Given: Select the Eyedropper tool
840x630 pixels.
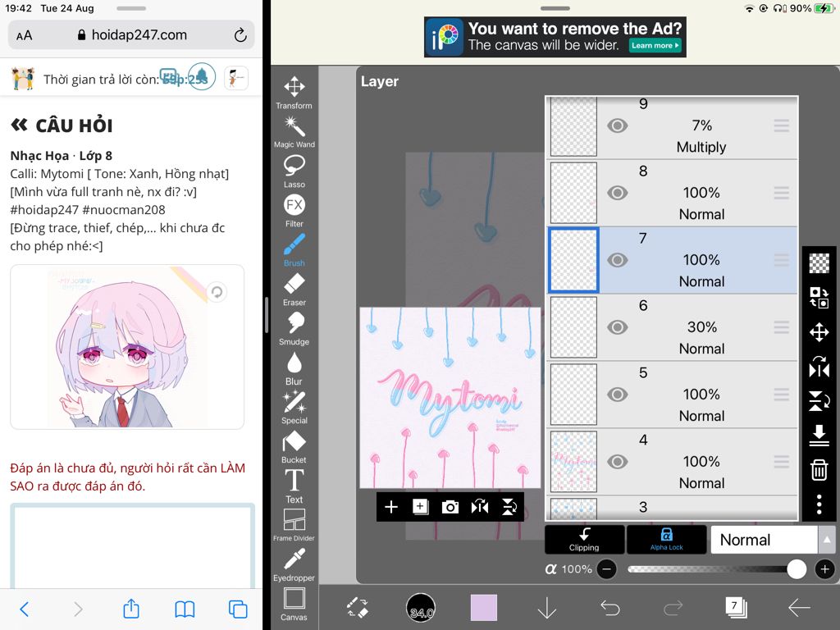Looking at the screenshot, I should pos(294,564).
